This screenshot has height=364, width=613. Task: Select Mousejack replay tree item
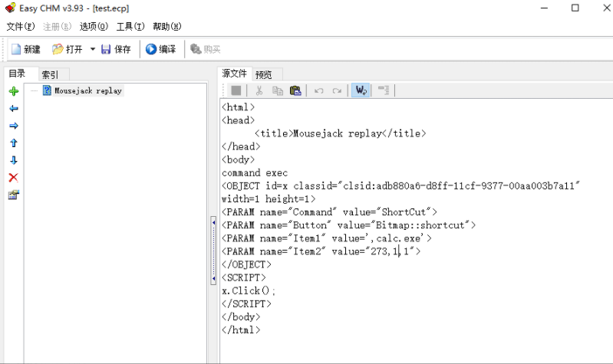(x=88, y=90)
